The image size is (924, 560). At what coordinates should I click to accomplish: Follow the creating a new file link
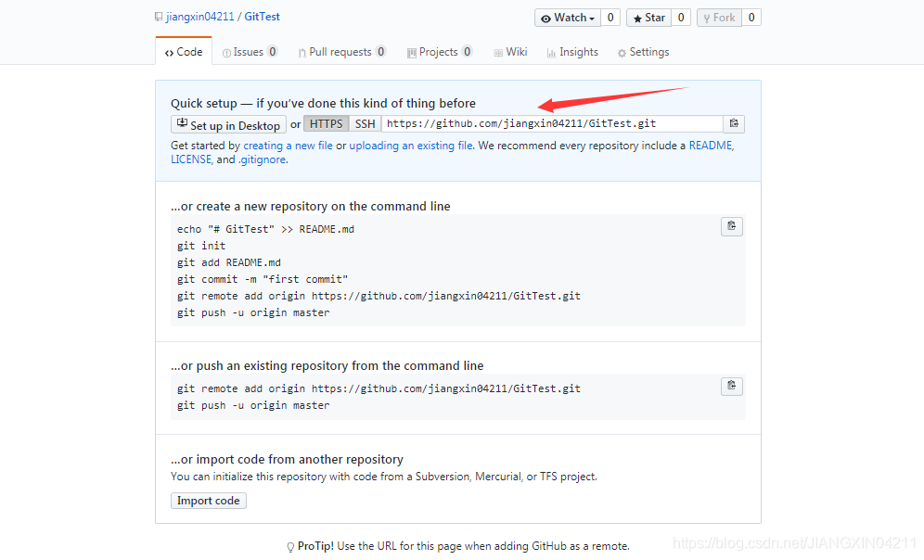tap(289, 146)
